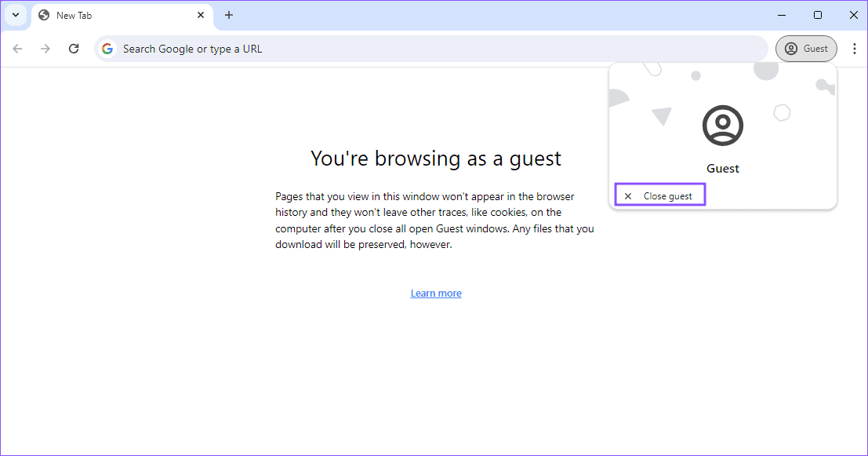868x456 pixels.
Task: Go back using the back arrow
Action: tap(18, 49)
